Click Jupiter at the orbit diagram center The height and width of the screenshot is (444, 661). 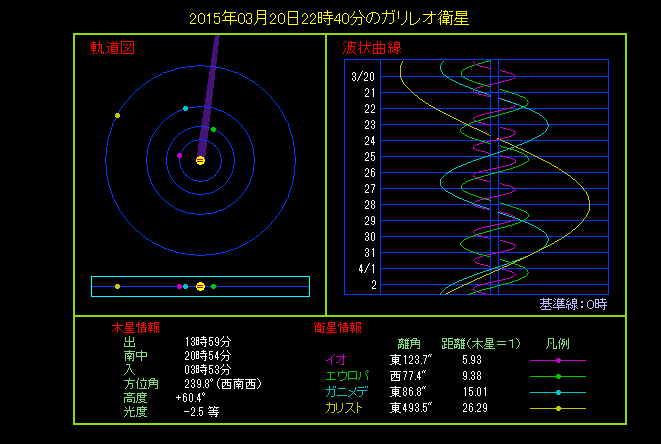[200, 160]
